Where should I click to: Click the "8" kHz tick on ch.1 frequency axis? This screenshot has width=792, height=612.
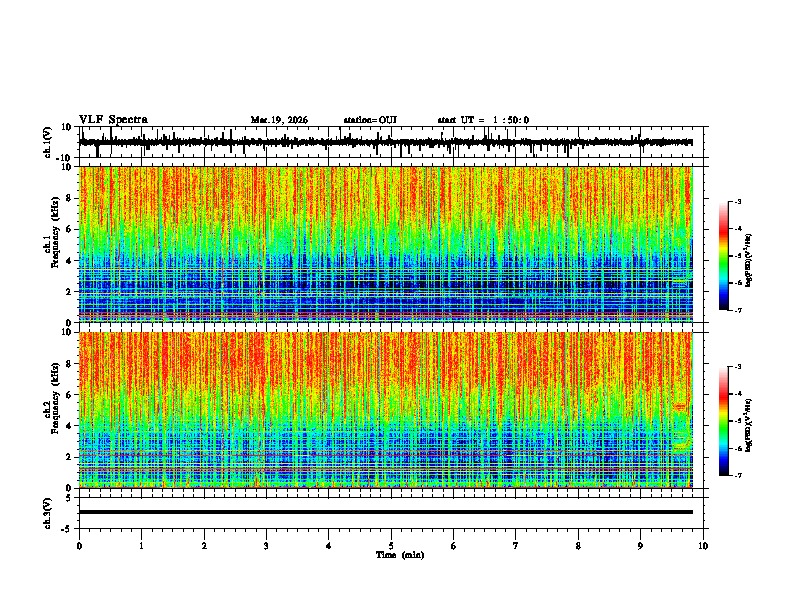point(69,198)
